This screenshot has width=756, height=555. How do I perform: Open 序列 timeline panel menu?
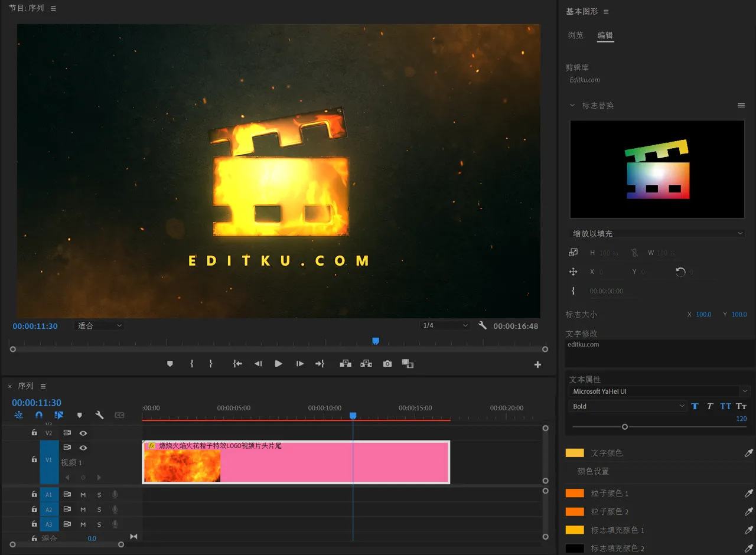43,386
